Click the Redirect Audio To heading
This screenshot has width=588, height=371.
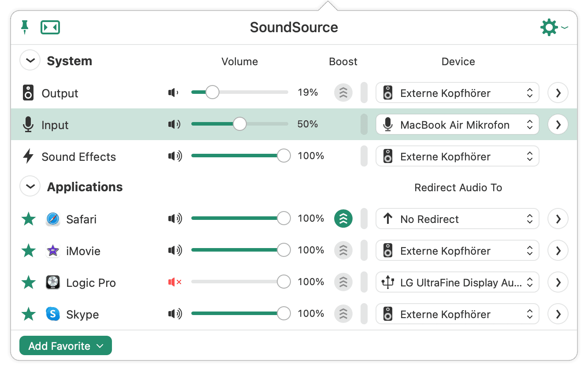[x=458, y=188]
